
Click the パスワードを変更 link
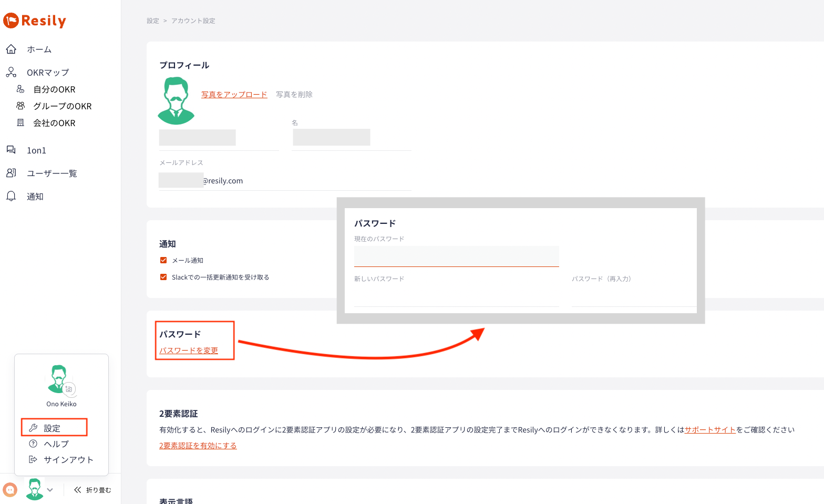tap(189, 351)
